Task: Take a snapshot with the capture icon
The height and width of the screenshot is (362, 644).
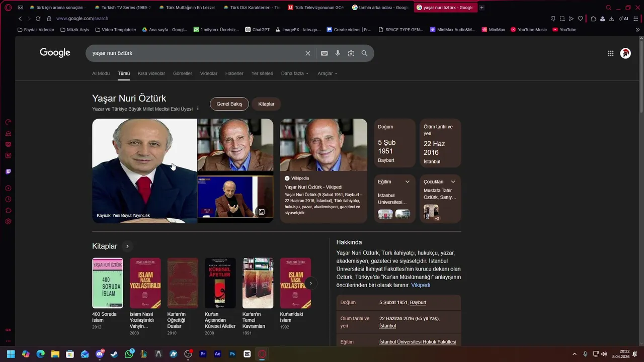Action: [x=562, y=19]
